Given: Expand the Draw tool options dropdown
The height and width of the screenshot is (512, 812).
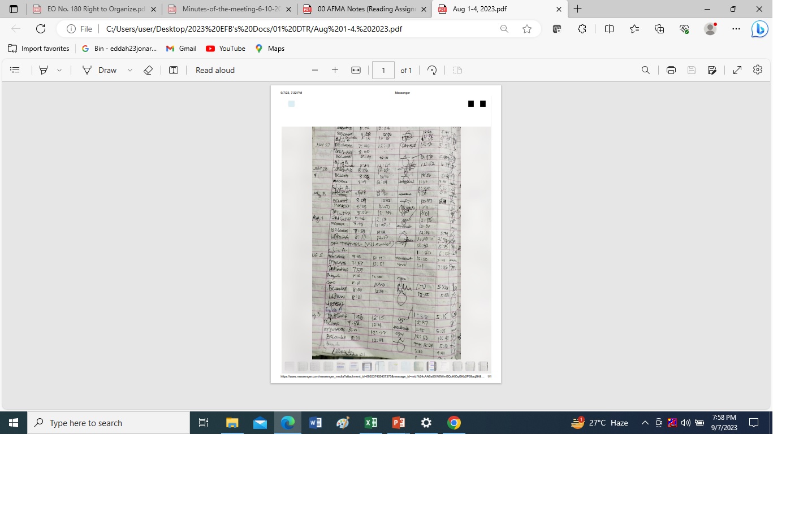Looking at the screenshot, I should point(130,70).
